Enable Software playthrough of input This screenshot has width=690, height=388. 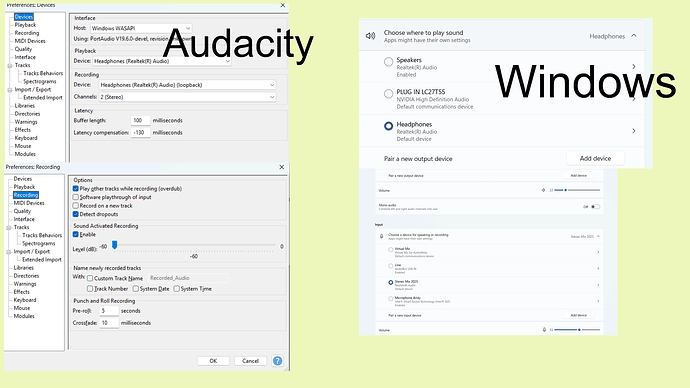76,197
